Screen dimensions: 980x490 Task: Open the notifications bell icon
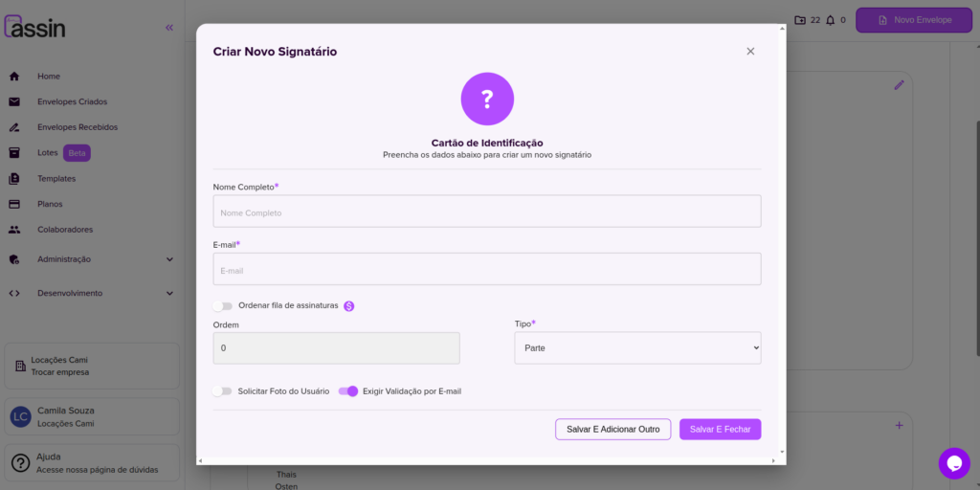(x=830, y=20)
